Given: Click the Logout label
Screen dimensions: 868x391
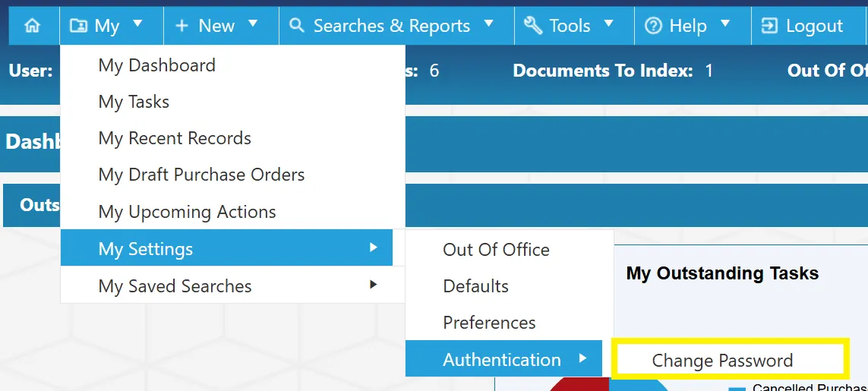Looking at the screenshot, I should (x=814, y=26).
